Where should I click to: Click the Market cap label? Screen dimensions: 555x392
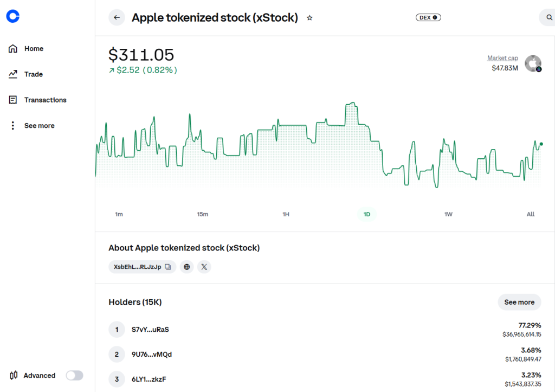pos(502,57)
